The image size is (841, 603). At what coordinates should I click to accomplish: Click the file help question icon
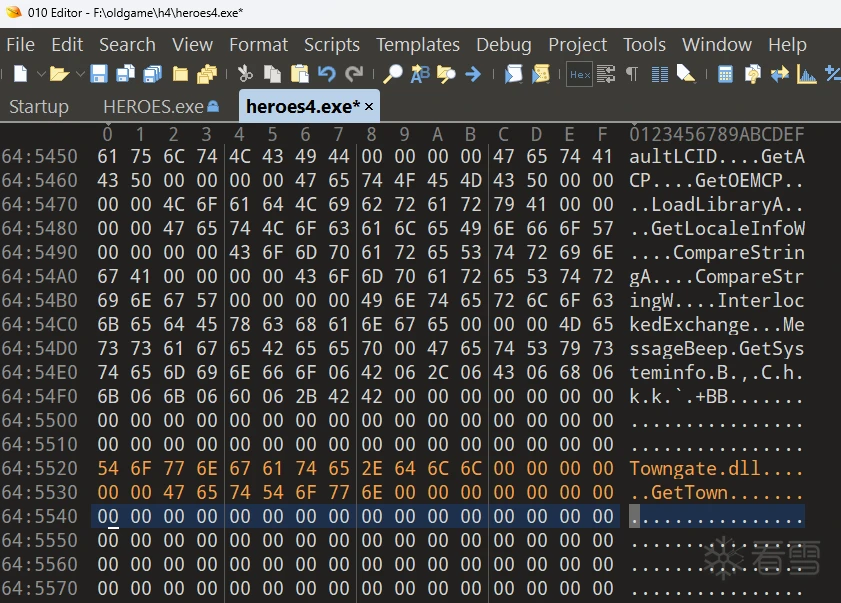pyautogui.click(x=753, y=73)
